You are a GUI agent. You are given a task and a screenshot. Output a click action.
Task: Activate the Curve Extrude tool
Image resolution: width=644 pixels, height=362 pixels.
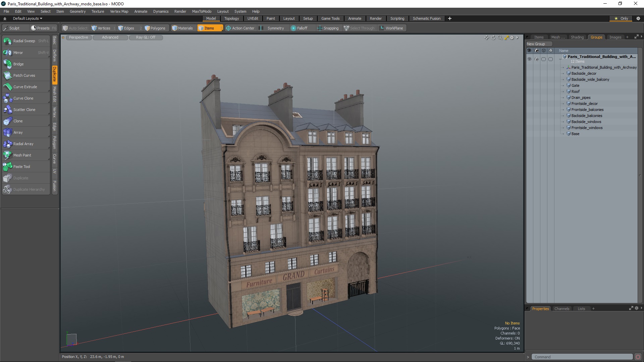25,87
